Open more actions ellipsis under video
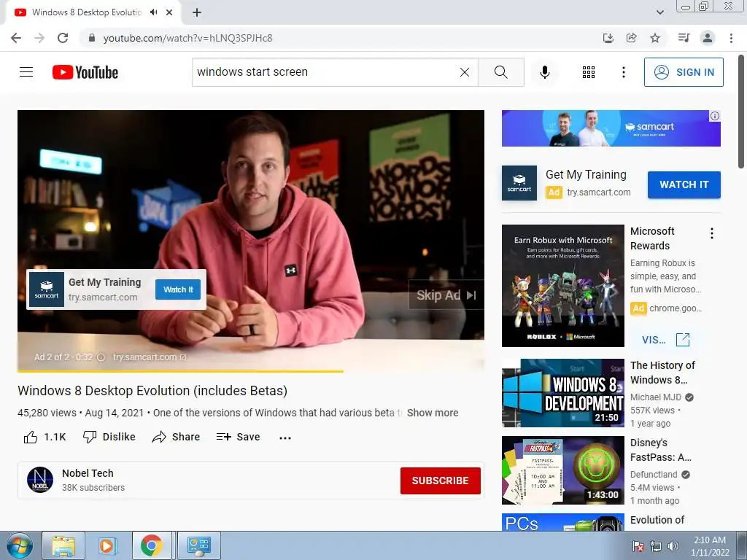Viewport: 747px width, 560px height. pyautogui.click(x=285, y=437)
